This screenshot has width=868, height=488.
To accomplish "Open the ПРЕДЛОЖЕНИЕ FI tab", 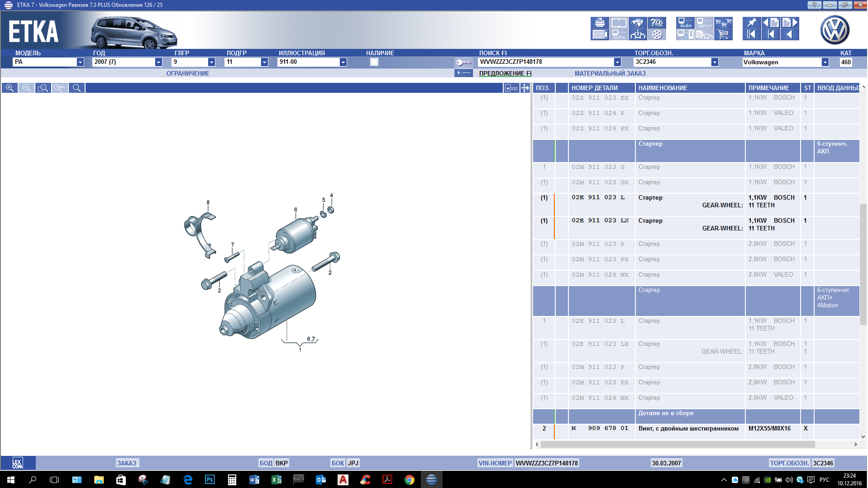I will 505,73.
